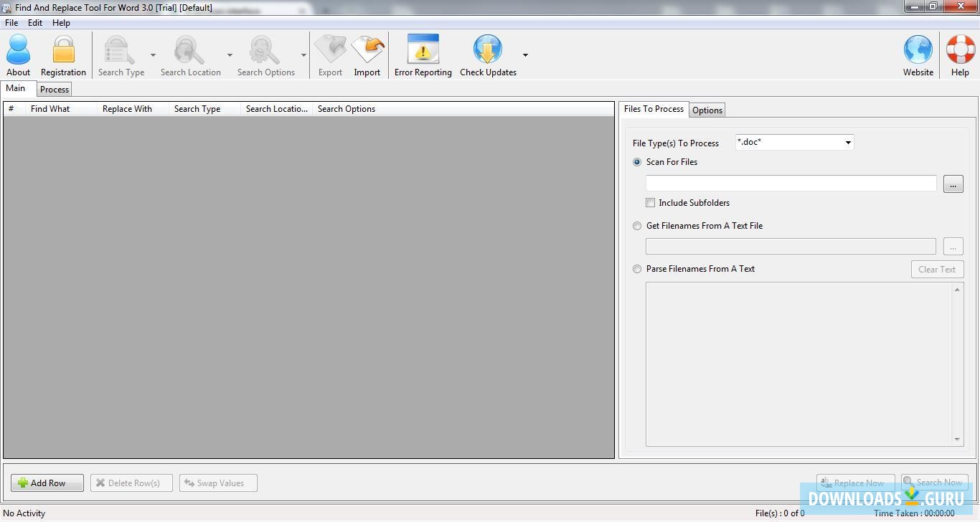
Task: Enable the Include Subfolders checkbox
Action: [650, 203]
